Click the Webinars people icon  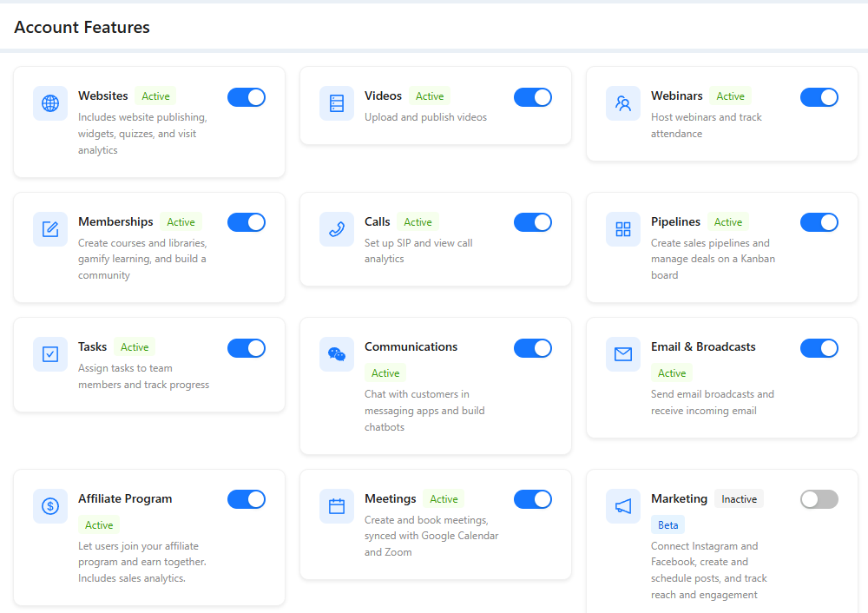click(x=623, y=103)
